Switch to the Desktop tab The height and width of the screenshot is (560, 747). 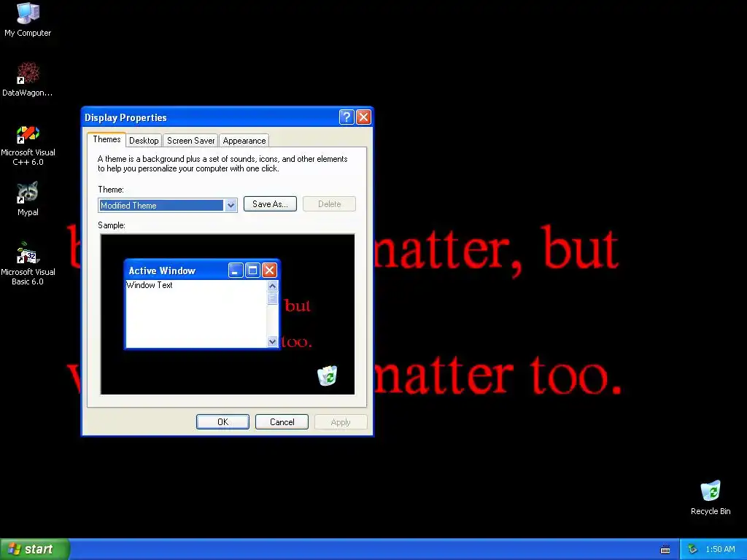click(144, 141)
